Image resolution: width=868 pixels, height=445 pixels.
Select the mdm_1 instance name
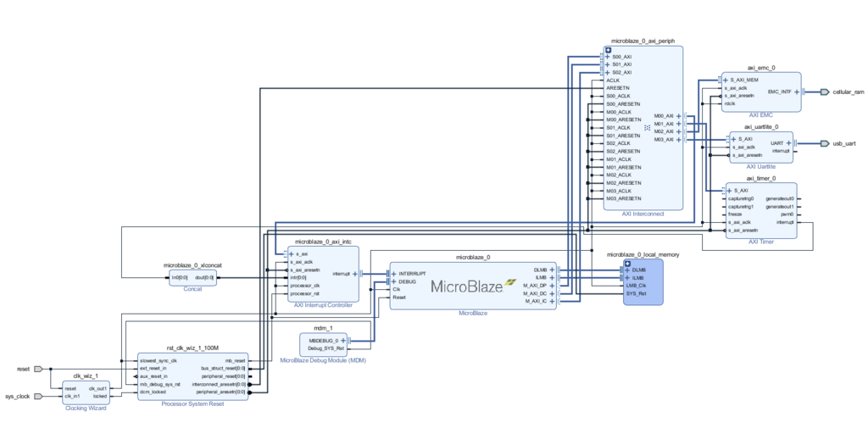(x=323, y=328)
